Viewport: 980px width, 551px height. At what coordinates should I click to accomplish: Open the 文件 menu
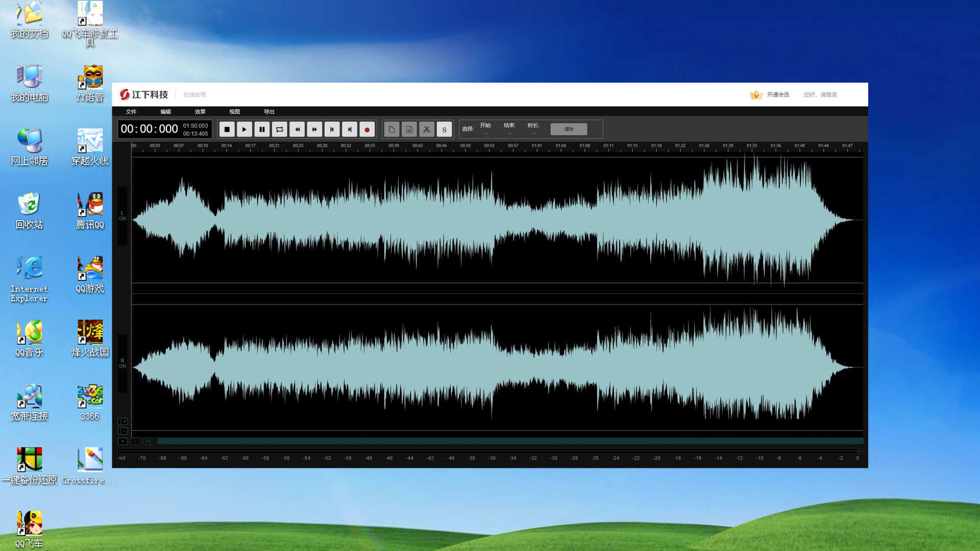[131, 112]
